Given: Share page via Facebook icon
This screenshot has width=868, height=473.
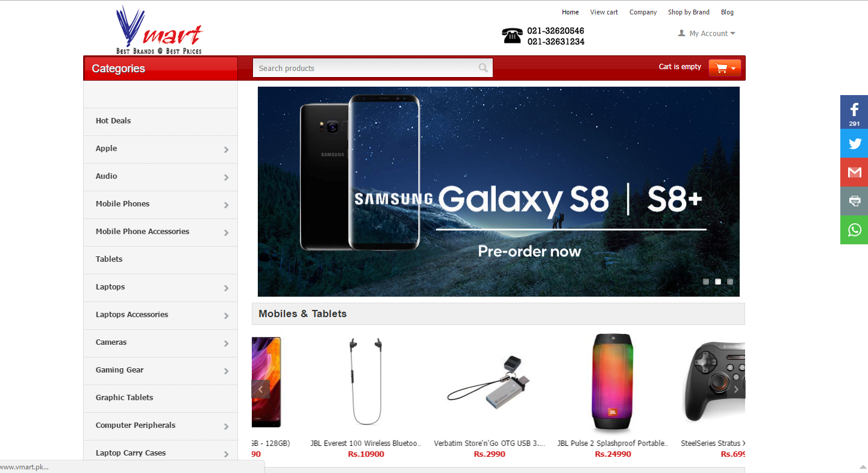Looking at the screenshot, I should pyautogui.click(x=854, y=112).
